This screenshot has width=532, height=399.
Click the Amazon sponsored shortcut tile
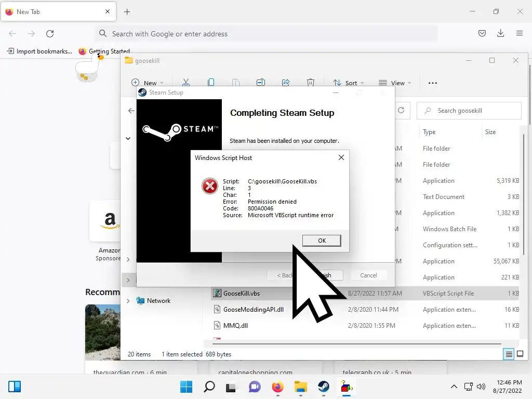105,221
